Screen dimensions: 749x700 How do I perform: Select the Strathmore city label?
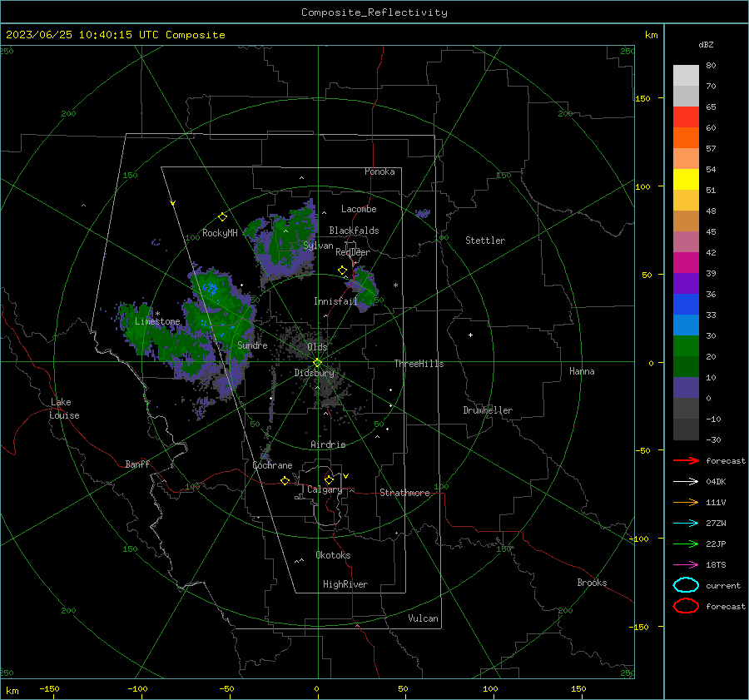[x=404, y=493]
